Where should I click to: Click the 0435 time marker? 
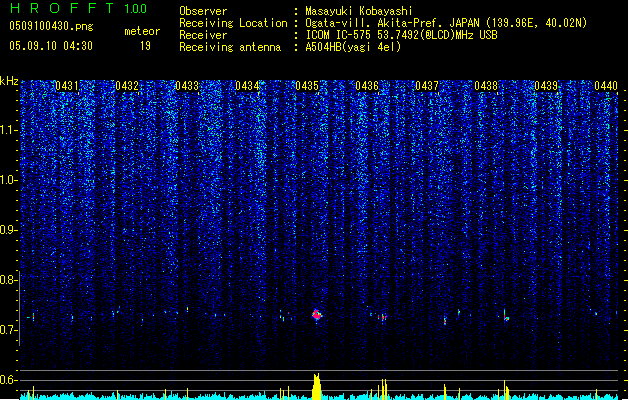307,86
